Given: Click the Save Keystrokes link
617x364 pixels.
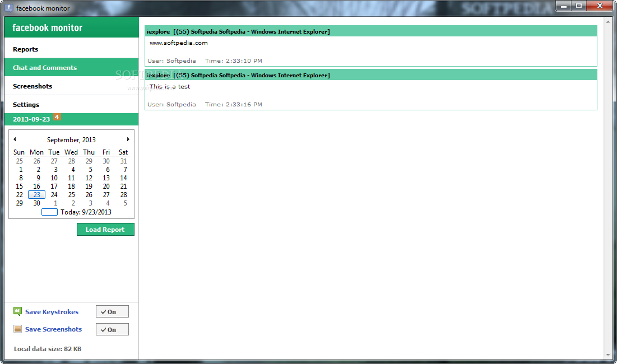Looking at the screenshot, I should coord(52,312).
